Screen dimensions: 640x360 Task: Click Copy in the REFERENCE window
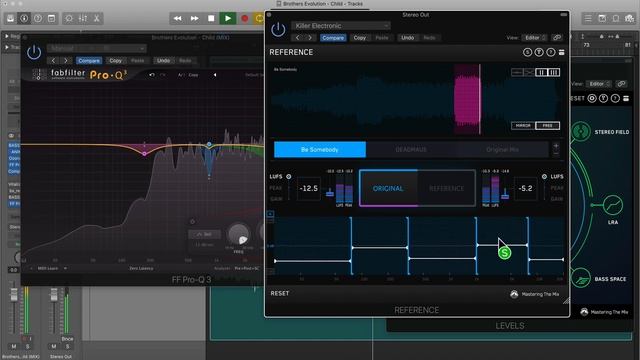pyautogui.click(x=360, y=38)
